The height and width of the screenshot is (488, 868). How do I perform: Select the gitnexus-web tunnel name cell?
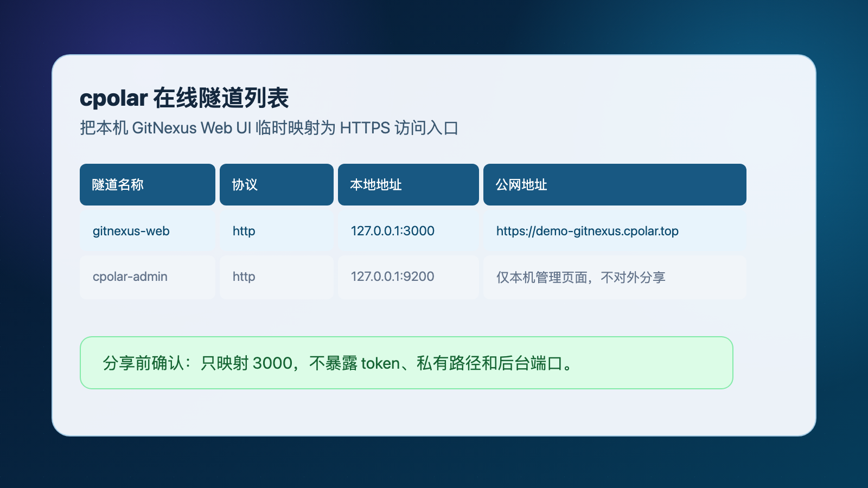pos(148,231)
